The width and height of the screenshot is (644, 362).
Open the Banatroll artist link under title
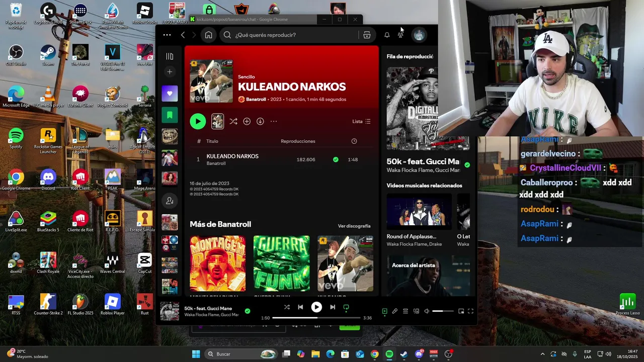pyautogui.click(x=256, y=100)
